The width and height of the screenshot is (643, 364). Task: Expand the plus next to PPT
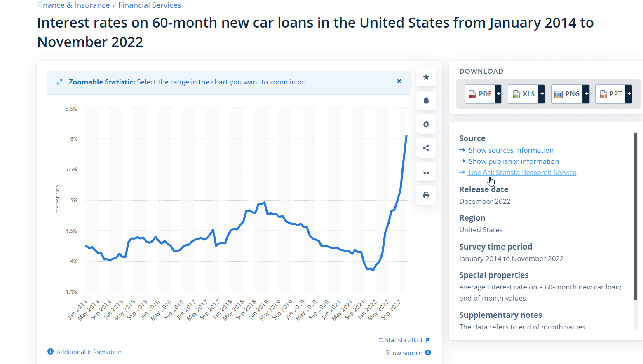point(629,94)
